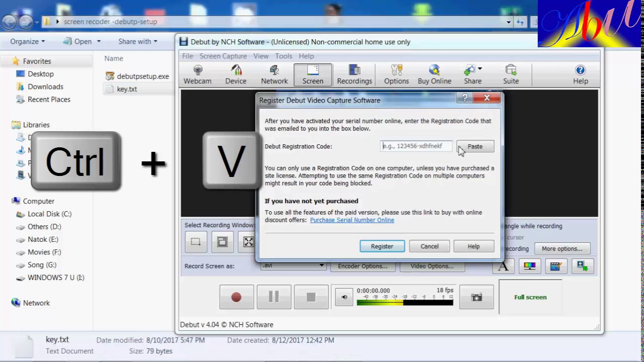Start recording with the red Record button

coord(236,297)
